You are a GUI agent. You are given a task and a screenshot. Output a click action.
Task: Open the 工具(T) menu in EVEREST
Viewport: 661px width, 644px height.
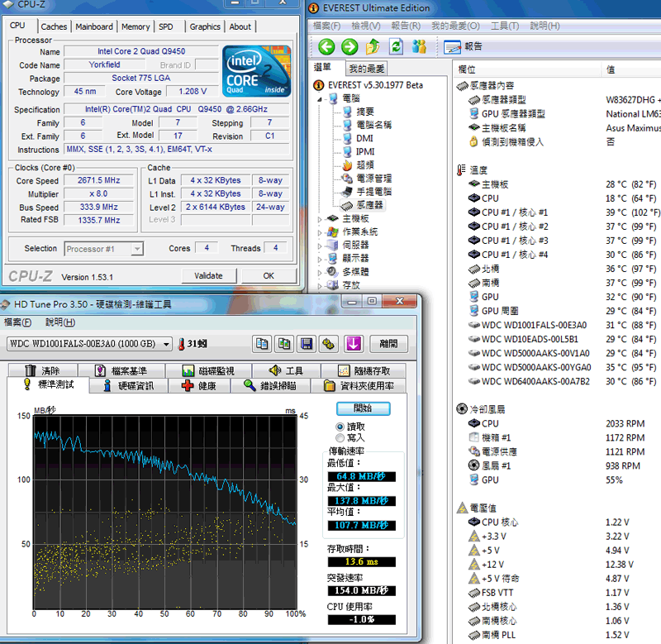click(x=504, y=26)
